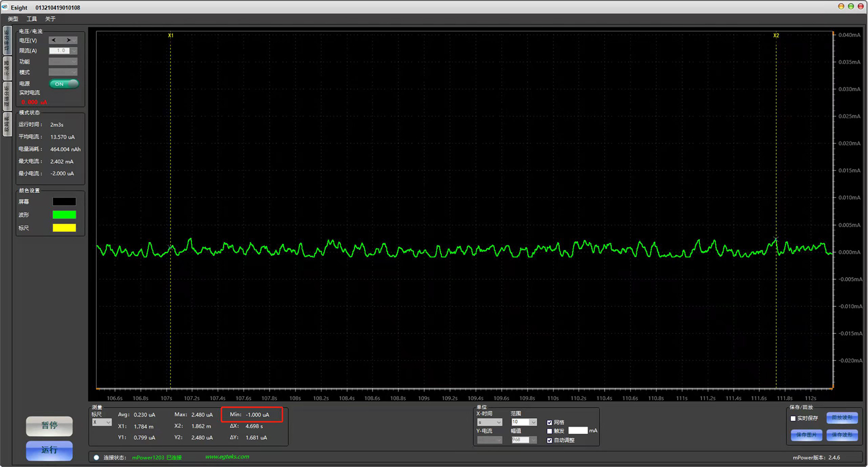The height and width of the screenshot is (467, 868).
Task: Pick the green 波形 waveform color swatch
Action: click(64, 215)
